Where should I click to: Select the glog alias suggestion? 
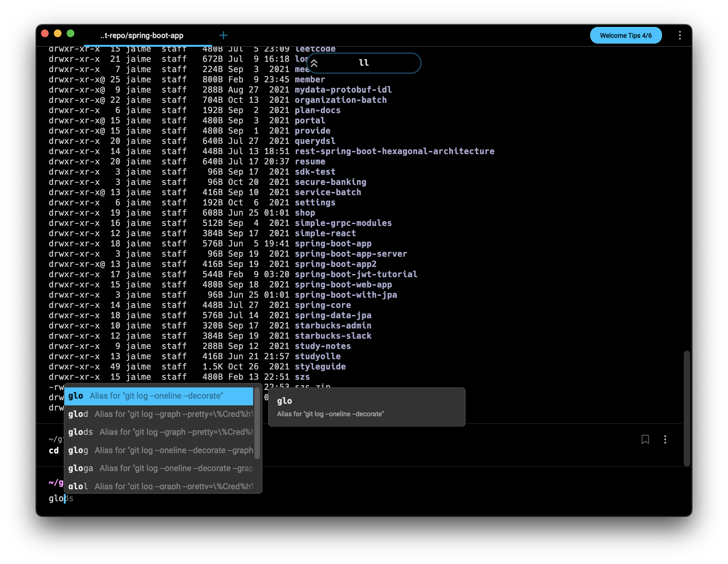click(x=159, y=450)
